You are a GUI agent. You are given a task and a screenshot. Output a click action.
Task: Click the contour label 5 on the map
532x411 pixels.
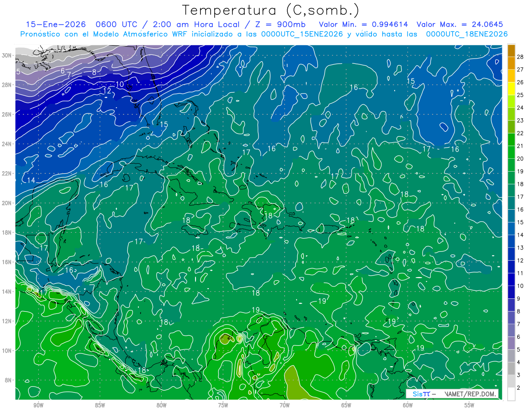pyautogui.click(x=18, y=71)
